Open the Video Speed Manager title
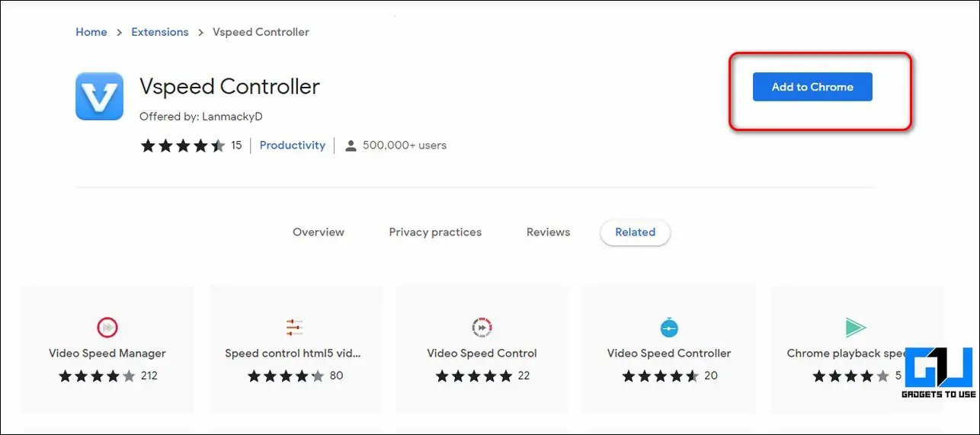980x435 pixels. point(107,353)
